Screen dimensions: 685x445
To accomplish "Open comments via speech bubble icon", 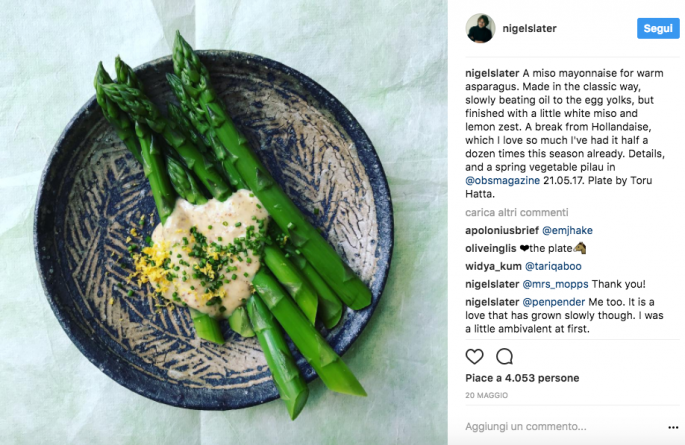I will [504, 357].
